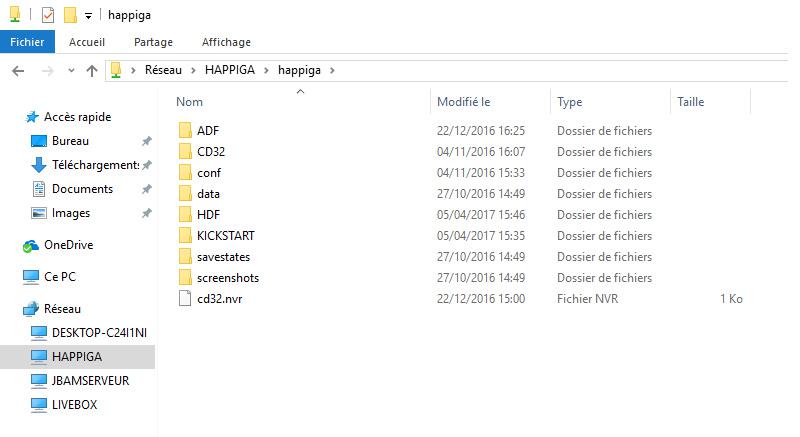
Task: Open the Fichier menu tab
Action: point(27,42)
